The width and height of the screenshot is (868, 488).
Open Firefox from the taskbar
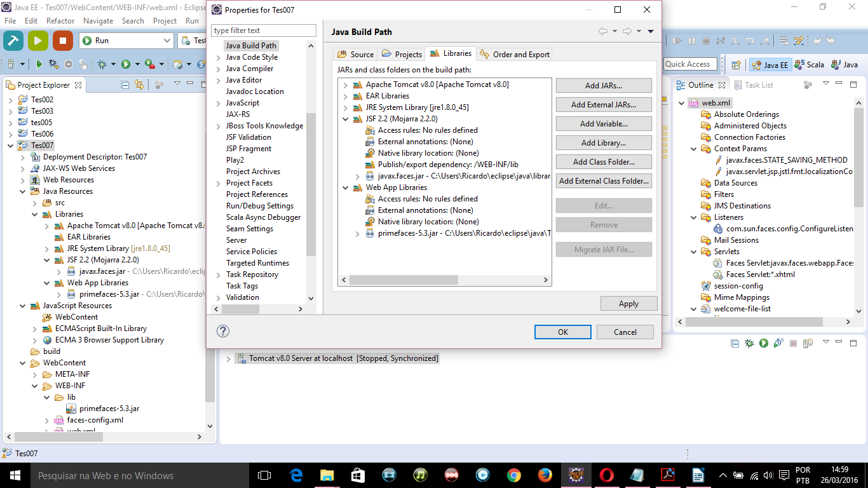[x=545, y=475]
